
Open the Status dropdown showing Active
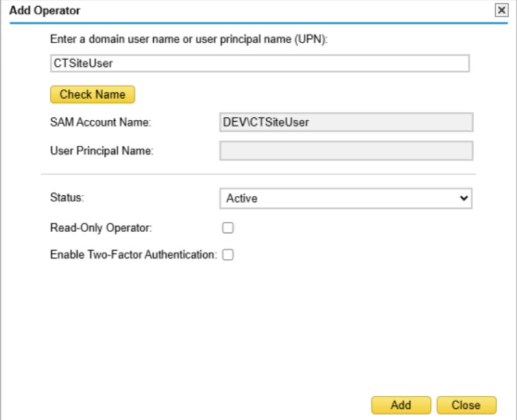pyautogui.click(x=338, y=198)
